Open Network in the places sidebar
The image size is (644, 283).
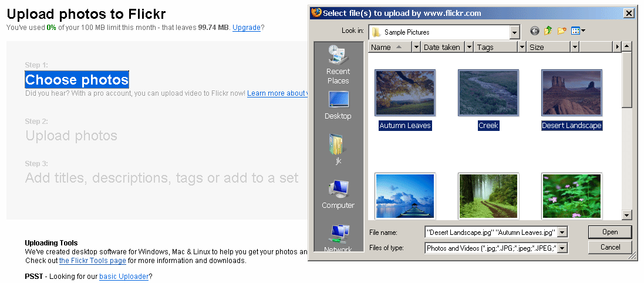338,238
